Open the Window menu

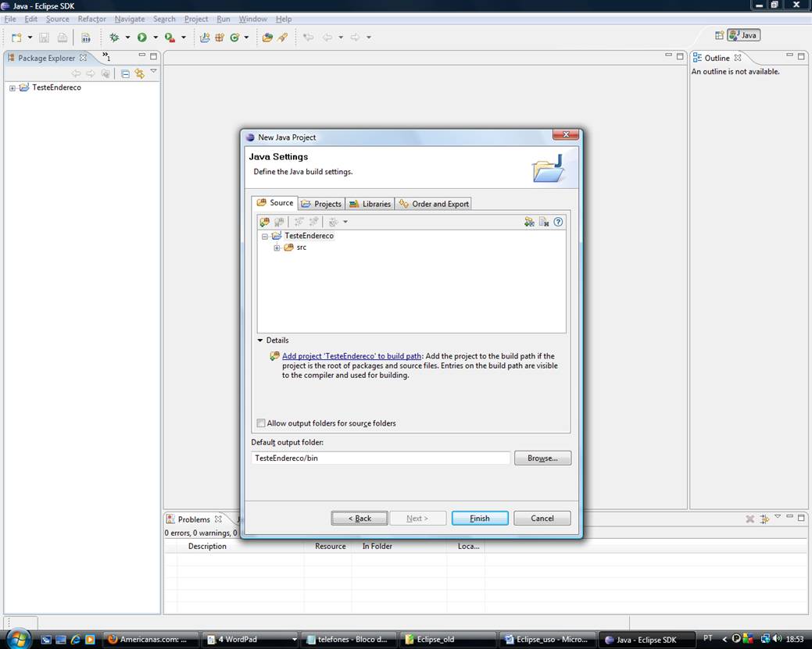252,20
